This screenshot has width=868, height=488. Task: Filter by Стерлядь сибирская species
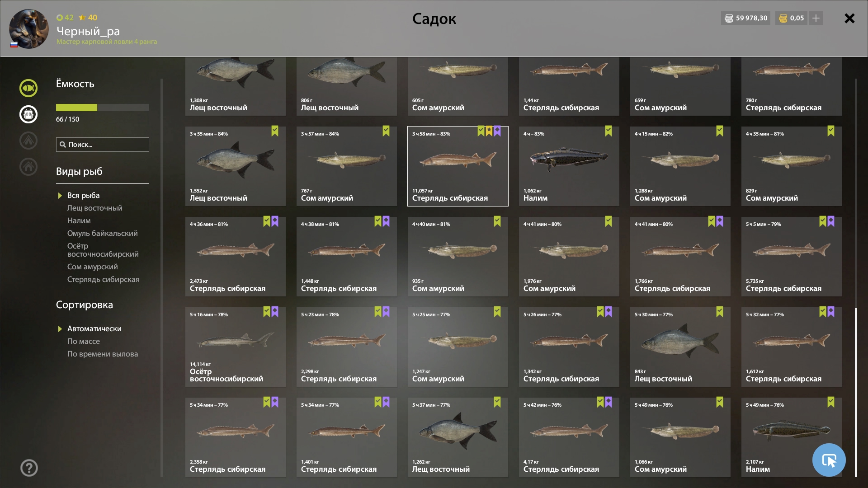[x=104, y=279]
